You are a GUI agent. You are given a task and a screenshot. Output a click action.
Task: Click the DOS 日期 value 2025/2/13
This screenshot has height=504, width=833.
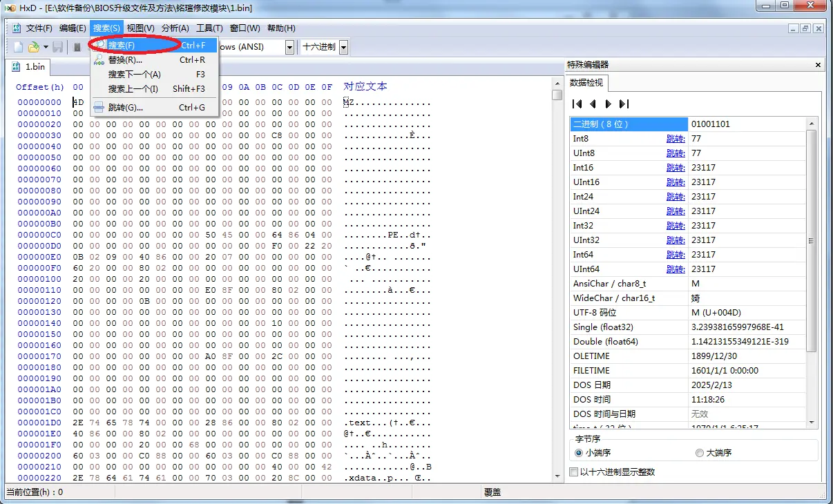point(711,385)
